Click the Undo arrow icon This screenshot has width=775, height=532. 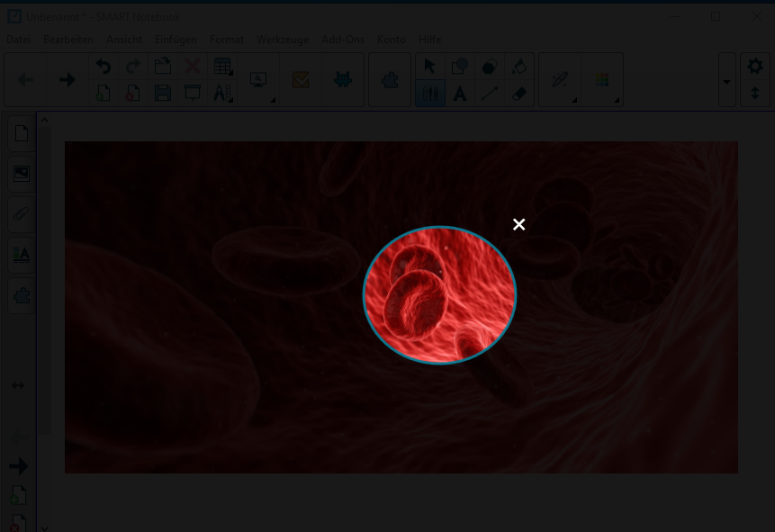104,67
